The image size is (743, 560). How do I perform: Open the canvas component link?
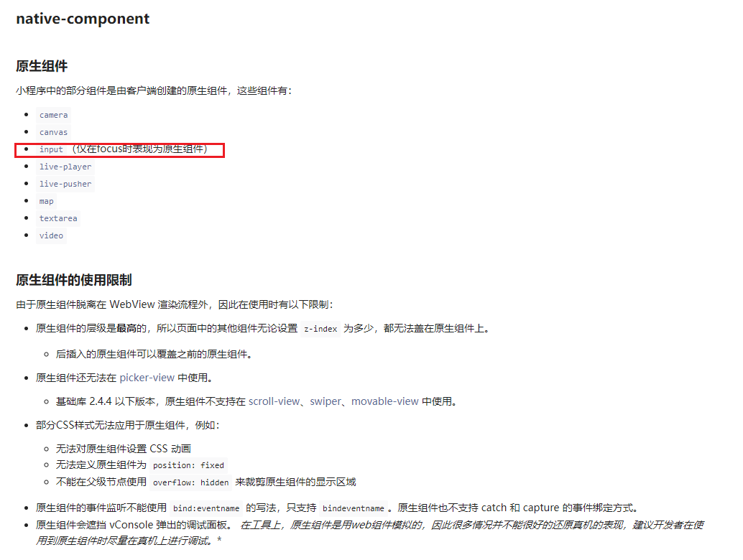click(54, 132)
